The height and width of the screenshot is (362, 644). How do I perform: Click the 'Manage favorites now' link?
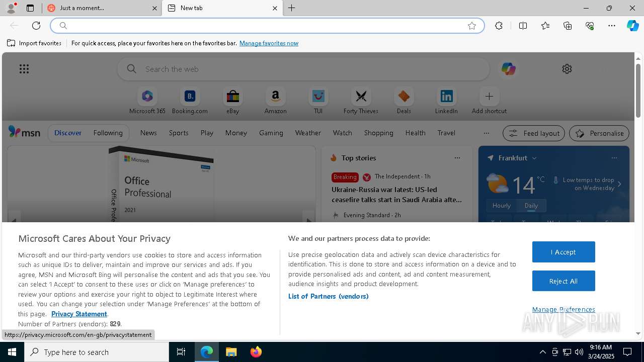tap(269, 43)
